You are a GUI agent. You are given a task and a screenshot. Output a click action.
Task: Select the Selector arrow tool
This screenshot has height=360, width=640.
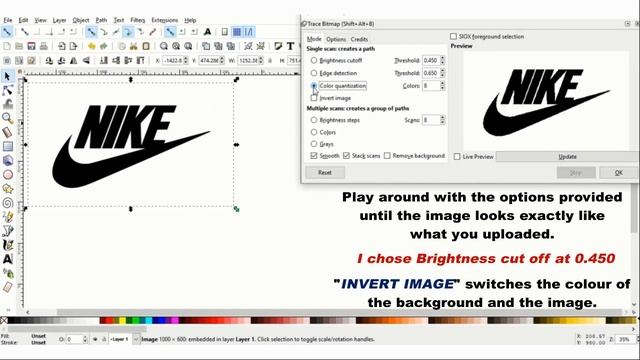[x=7, y=76]
